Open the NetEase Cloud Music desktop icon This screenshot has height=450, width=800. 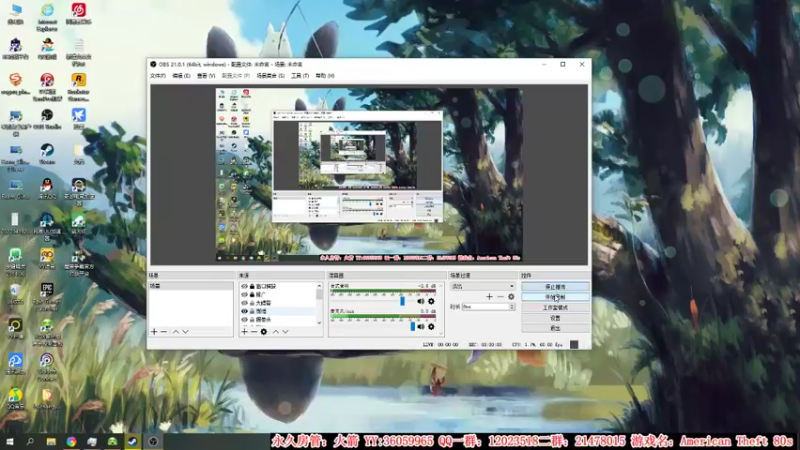click(79, 14)
